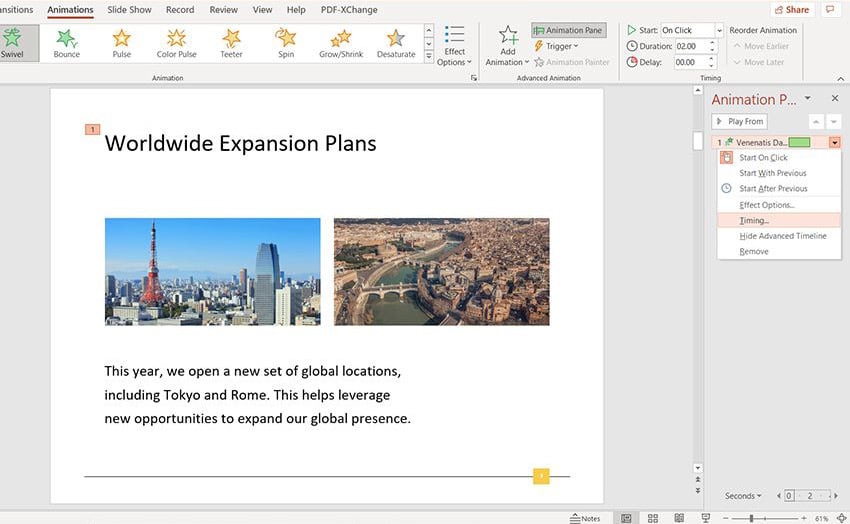Apply the Grow/Shrink animation
The height and width of the screenshot is (524, 850).
[x=340, y=41]
